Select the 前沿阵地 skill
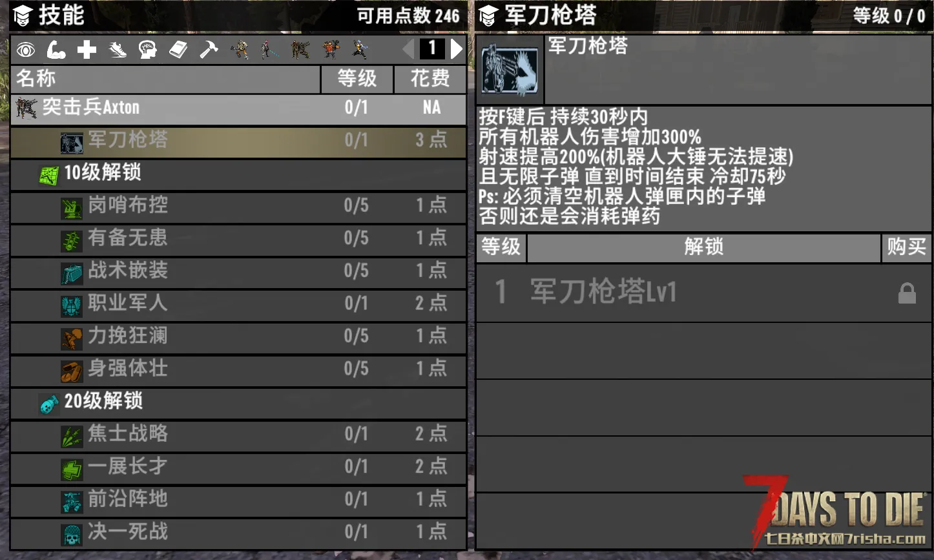This screenshot has height=560, width=934. 238,501
